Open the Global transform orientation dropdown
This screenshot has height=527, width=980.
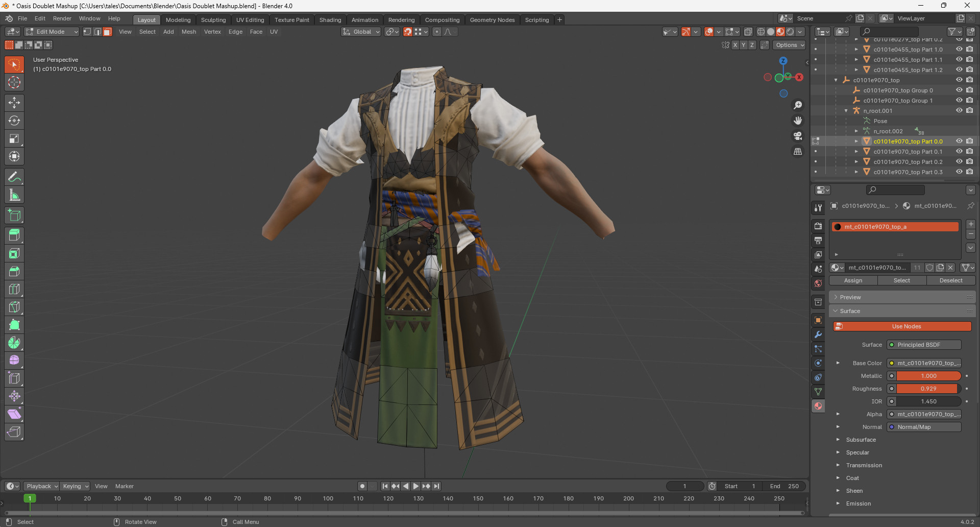tap(361, 32)
